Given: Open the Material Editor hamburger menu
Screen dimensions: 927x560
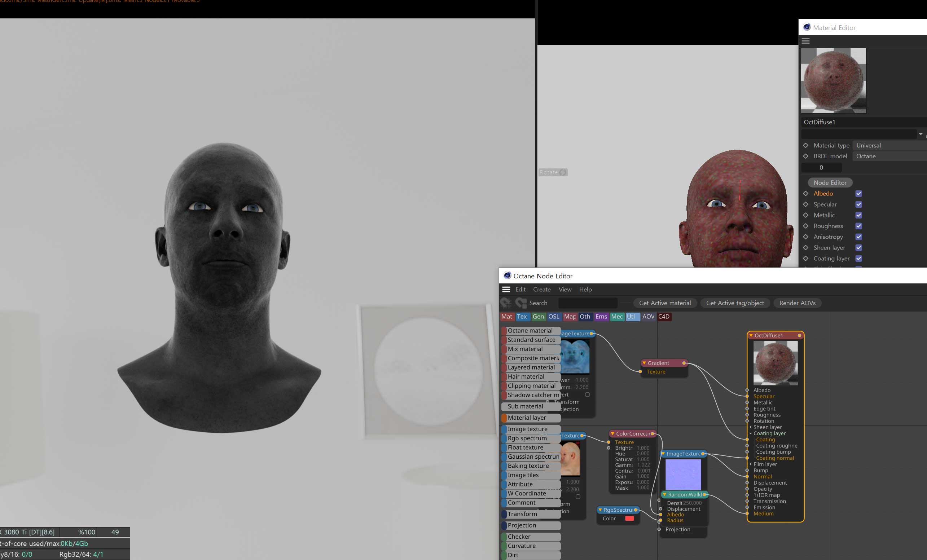Looking at the screenshot, I should pos(805,41).
